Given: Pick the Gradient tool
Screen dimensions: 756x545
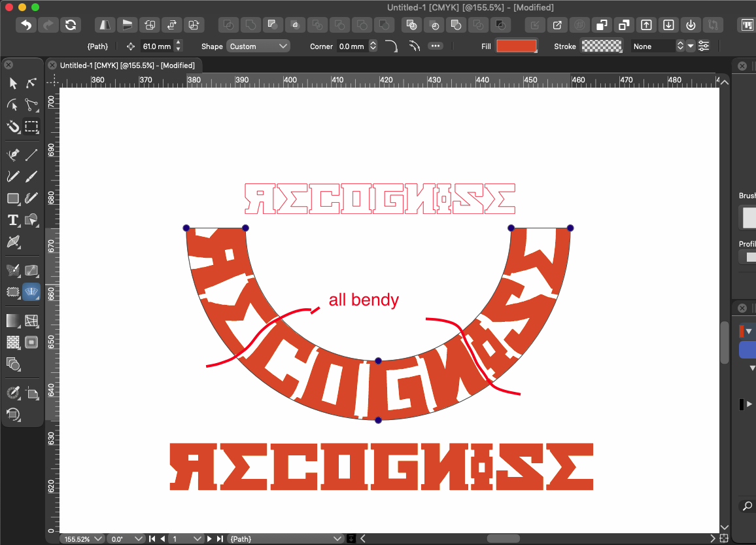Looking at the screenshot, I should tap(13, 321).
